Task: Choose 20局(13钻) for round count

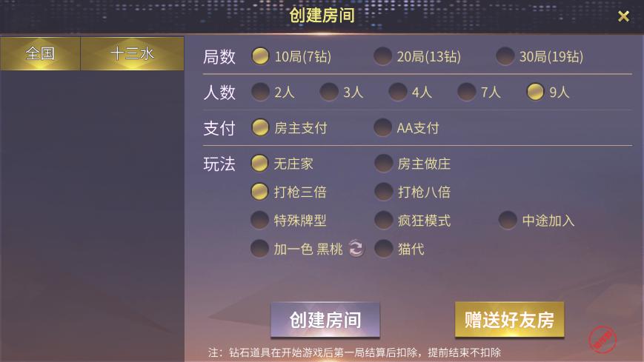Action: [x=383, y=56]
